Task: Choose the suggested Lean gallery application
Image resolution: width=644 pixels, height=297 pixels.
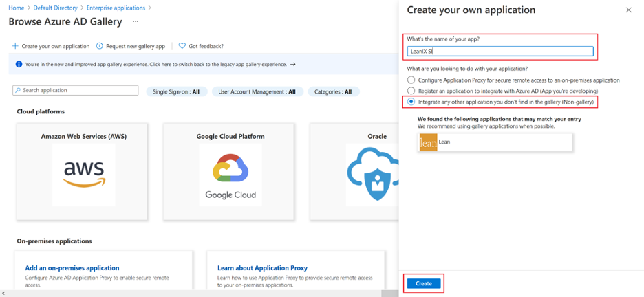Action: (495, 142)
